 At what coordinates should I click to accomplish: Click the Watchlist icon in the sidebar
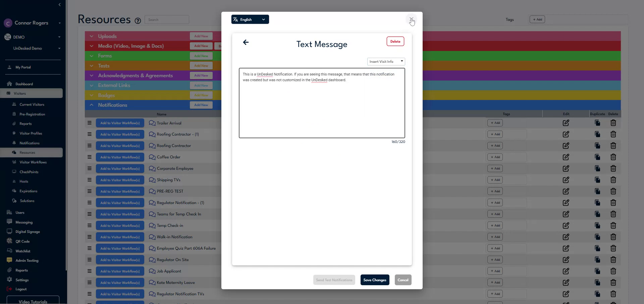click(9, 251)
